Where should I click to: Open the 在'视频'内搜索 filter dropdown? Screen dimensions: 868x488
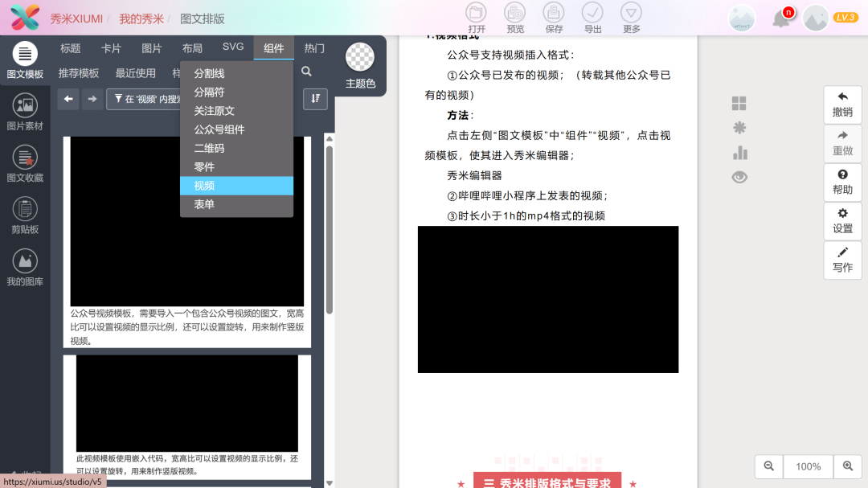(145, 99)
